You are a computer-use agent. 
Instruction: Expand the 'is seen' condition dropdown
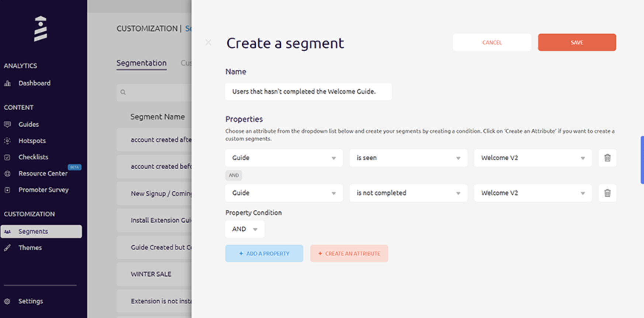pos(408,158)
